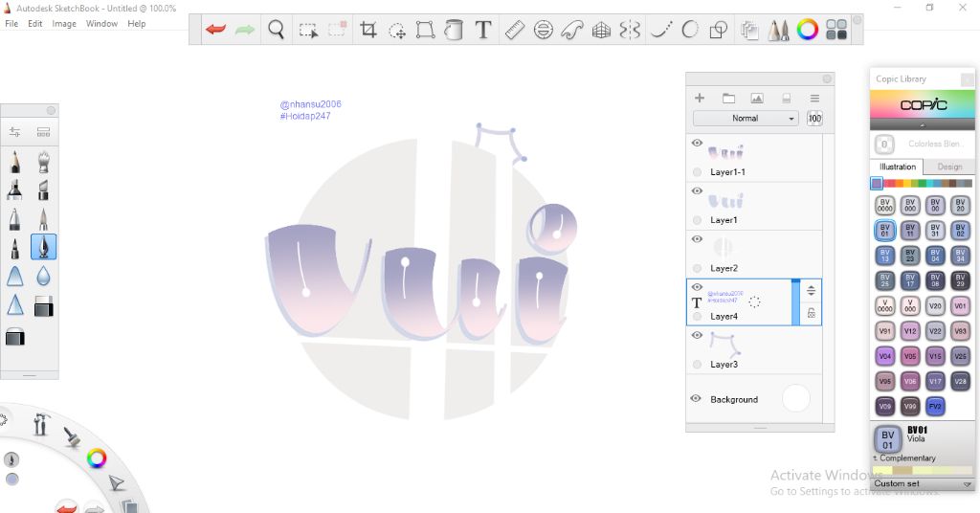The width and height of the screenshot is (980, 513).
Task: Select the Distort transform tool
Action: 425,30
